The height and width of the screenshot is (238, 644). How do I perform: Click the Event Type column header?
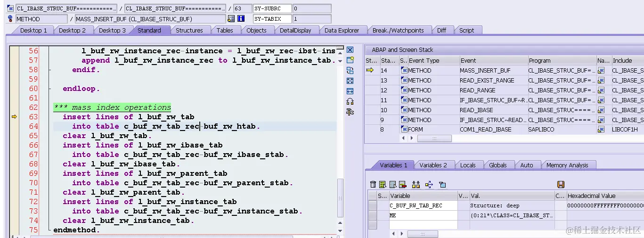tap(433, 60)
